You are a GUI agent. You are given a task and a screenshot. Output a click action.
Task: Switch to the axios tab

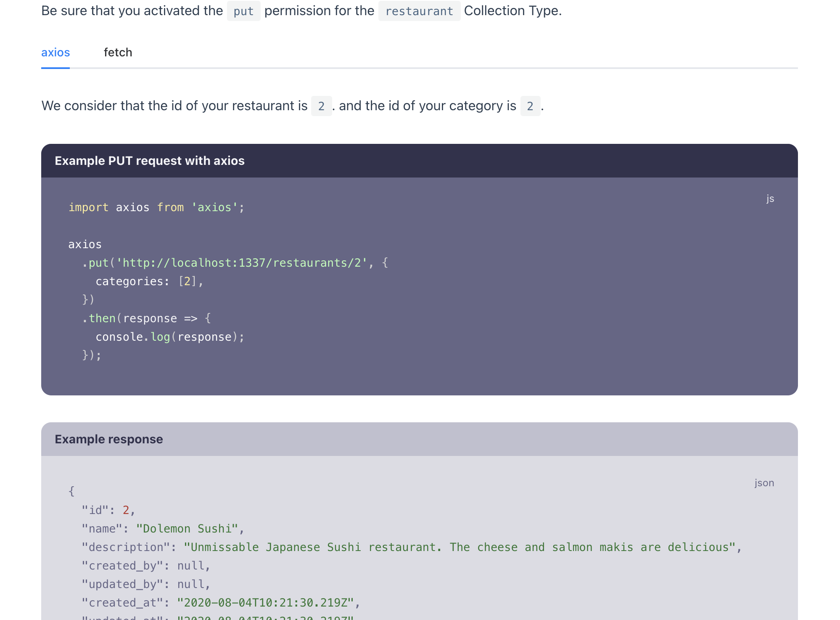click(x=55, y=53)
